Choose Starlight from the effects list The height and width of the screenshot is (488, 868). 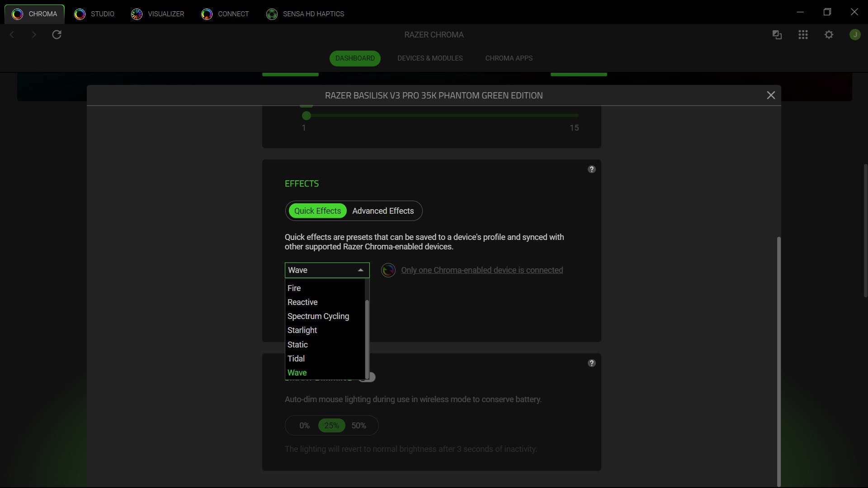coord(302,330)
